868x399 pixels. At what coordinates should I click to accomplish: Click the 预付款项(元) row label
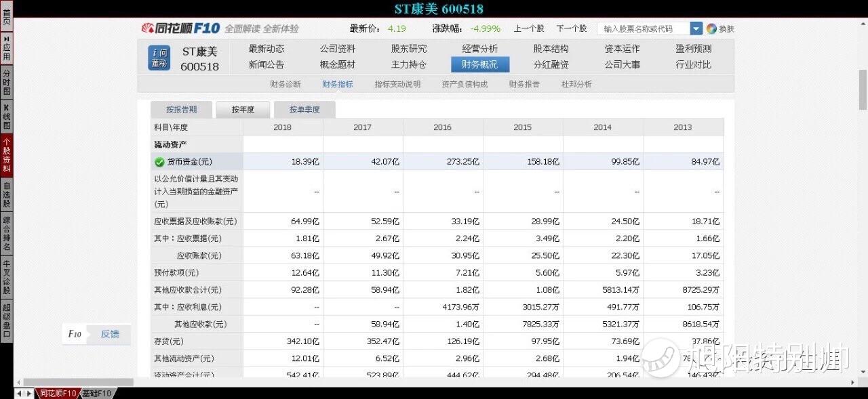coord(176,273)
